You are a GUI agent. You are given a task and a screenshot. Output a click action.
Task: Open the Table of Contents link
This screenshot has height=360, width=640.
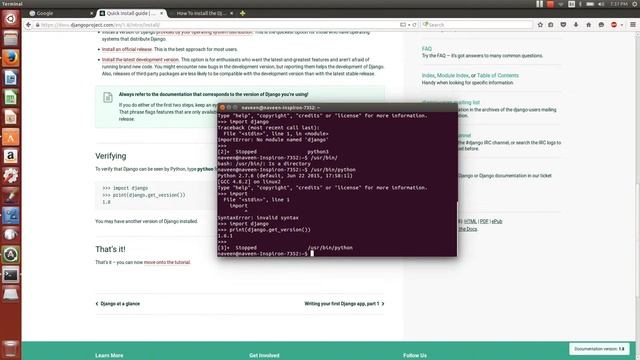(x=498, y=76)
